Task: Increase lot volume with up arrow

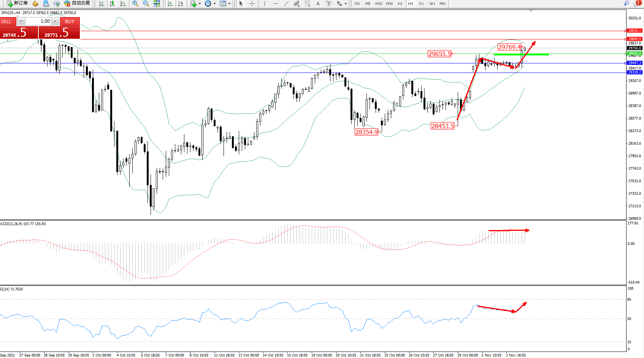Action: pyautogui.click(x=55, y=21)
